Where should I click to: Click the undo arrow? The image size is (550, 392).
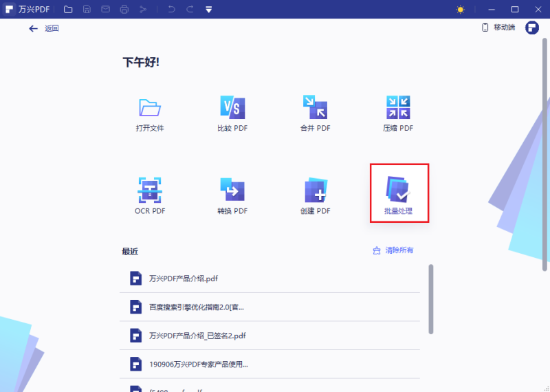(x=171, y=10)
